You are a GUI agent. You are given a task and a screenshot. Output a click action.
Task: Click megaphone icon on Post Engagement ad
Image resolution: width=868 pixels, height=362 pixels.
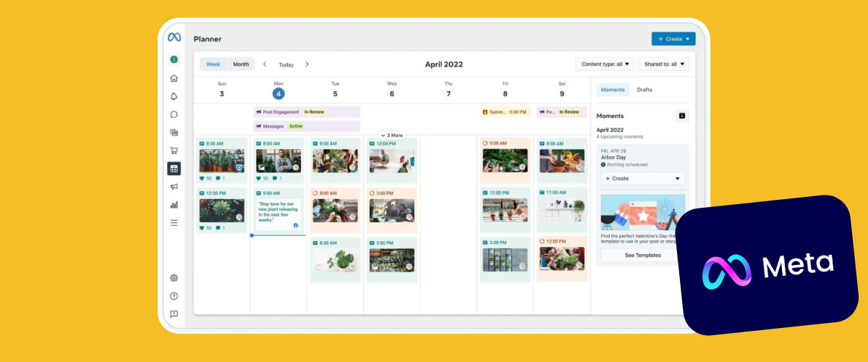pyautogui.click(x=258, y=112)
